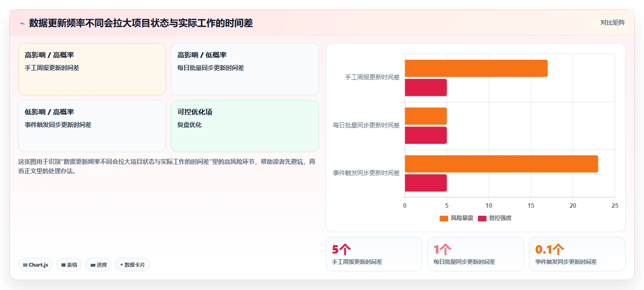Viewport: 644px width, 290px height.
Task: Click the 表格 tag icon
Action: click(x=63, y=265)
